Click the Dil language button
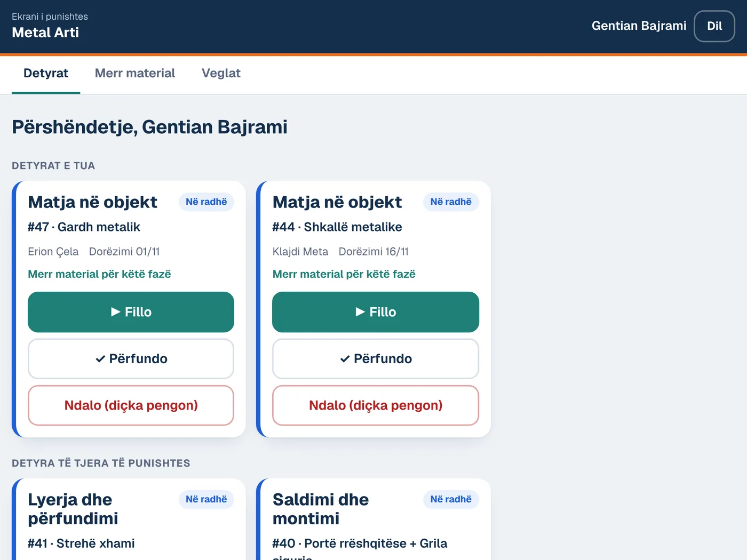 click(x=714, y=26)
